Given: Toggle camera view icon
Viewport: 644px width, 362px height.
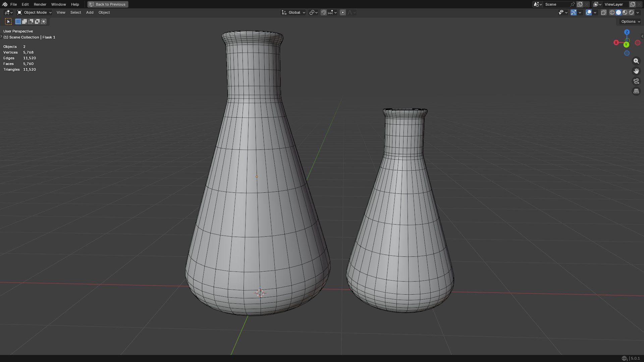Looking at the screenshot, I should click(636, 81).
